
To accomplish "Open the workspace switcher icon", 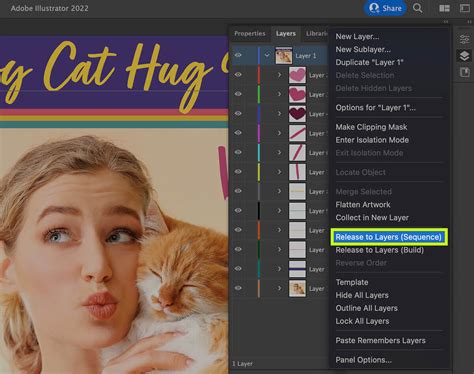I will (x=465, y=8).
